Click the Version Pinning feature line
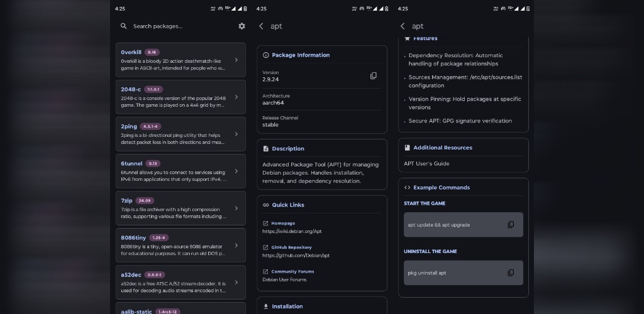The width and height of the screenshot is (644, 314). (465, 103)
